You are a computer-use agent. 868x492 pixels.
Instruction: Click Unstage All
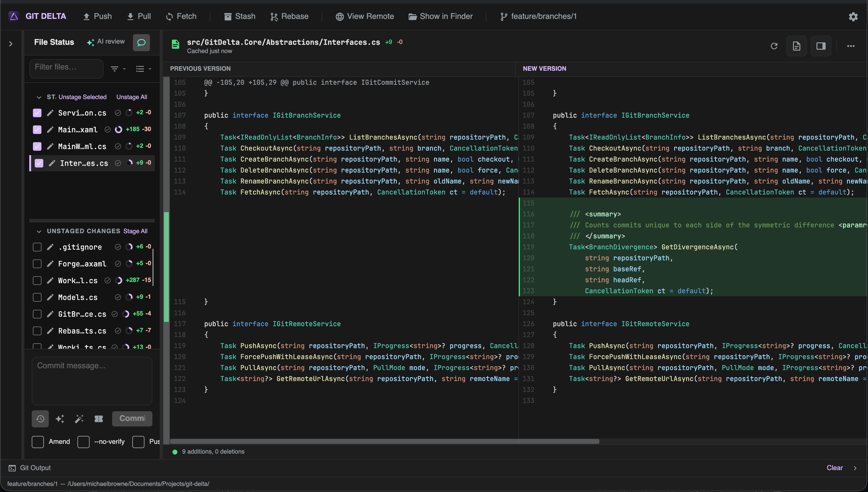point(132,97)
